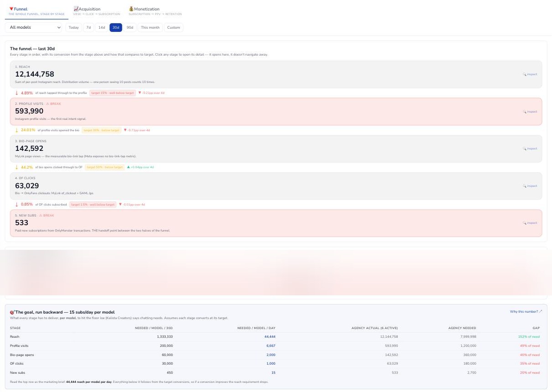Image resolution: width=552 pixels, height=392 pixels.
Task: Click the 4.89% reach conversion rate
Action: coord(27,93)
